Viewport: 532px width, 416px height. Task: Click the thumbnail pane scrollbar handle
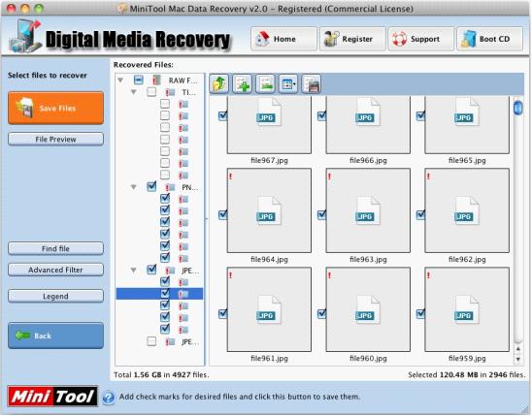pyautogui.click(x=517, y=108)
